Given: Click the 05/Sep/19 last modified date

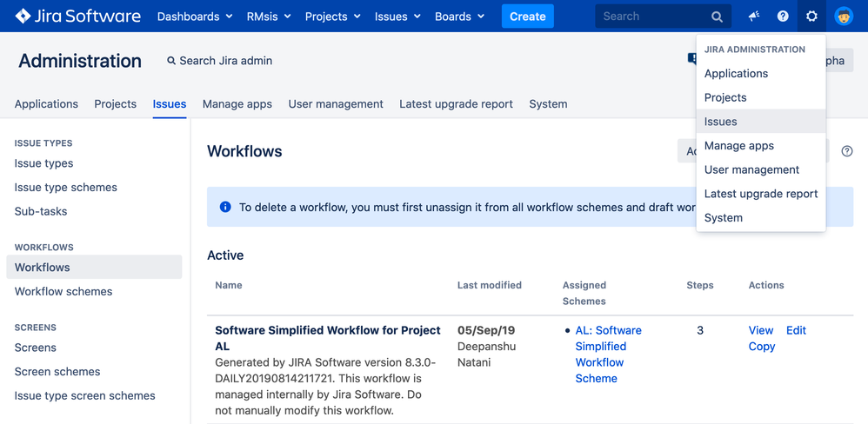Looking at the screenshot, I should [x=486, y=330].
